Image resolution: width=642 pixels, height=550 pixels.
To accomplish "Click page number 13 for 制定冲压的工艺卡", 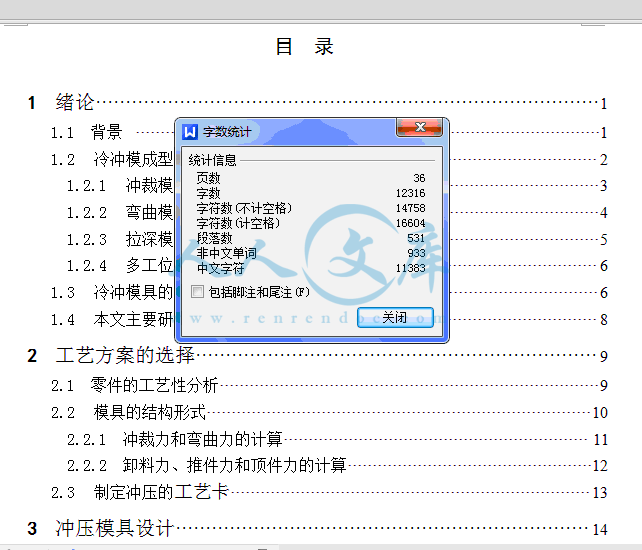I will tap(600, 493).
